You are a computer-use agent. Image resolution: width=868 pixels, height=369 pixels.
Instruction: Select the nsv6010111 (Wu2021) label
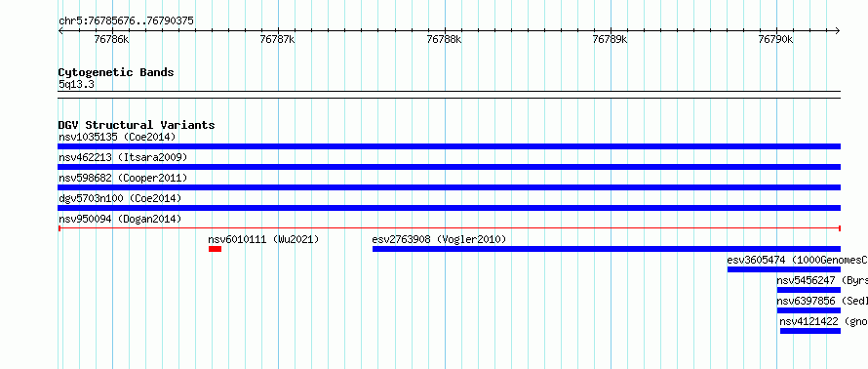pos(263,239)
